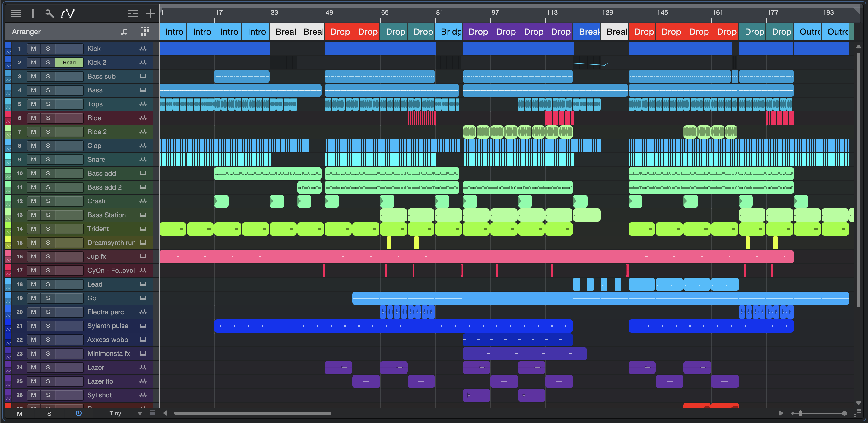Screen dimensions: 868x423
Task: Click the Kick track blue color swatch
Action: coord(8,45)
